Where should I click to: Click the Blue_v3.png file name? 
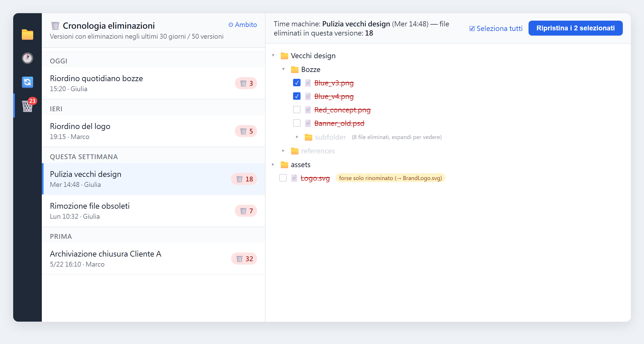point(334,83)
